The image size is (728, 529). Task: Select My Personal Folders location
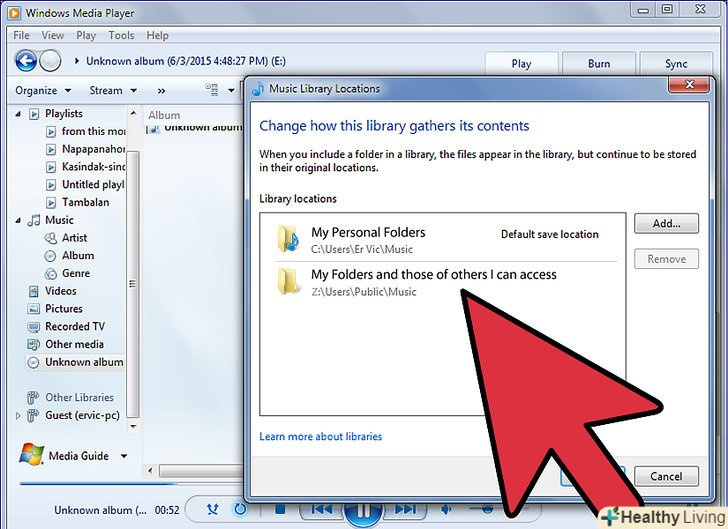click(x=447, y=239)
